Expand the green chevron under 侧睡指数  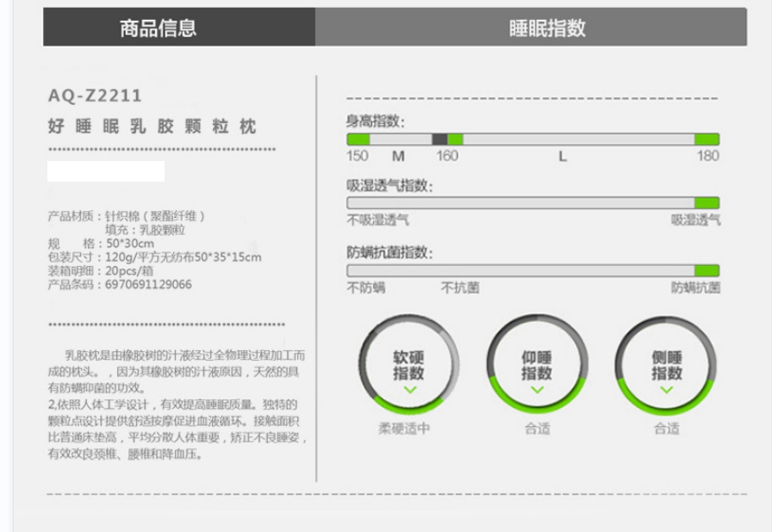pyautogui.click(x=666, y=390)
